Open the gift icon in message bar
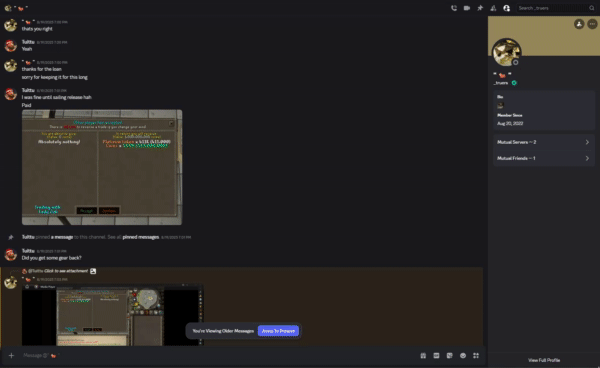The height and width of the screenshot is (368, 600). [423, 356]
